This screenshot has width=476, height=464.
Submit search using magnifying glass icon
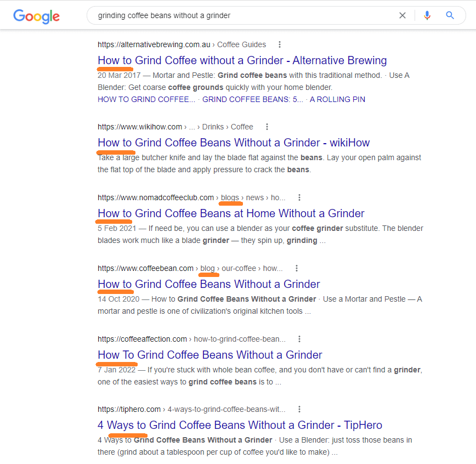coord(450,15)
